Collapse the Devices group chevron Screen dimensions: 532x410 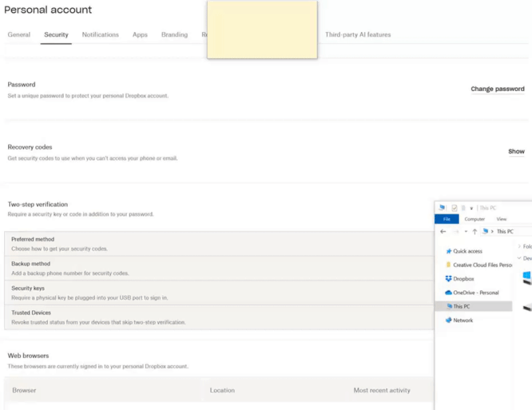point(519,258)
